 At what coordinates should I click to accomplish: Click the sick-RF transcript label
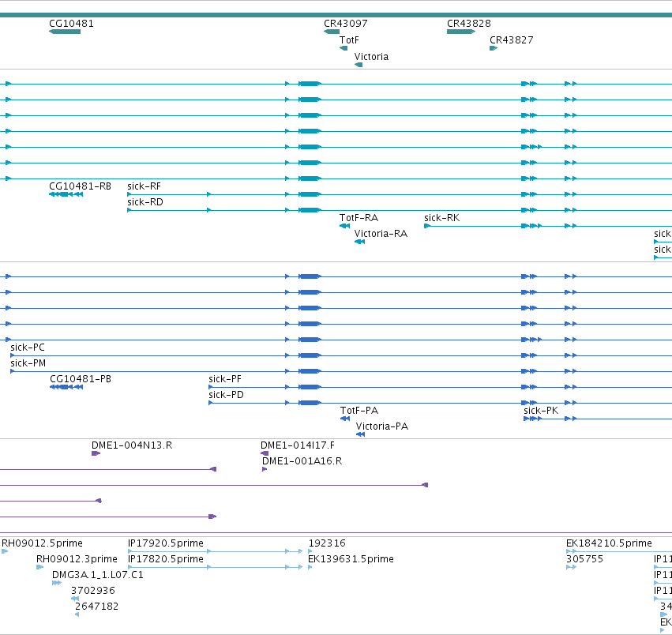[x=144, y=186]
